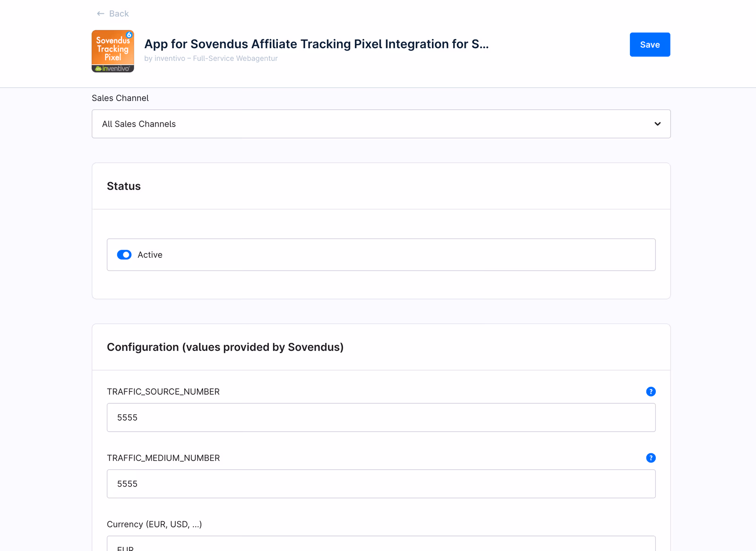Screen dimensions: 756x551
Task: Click the Configuration (values provided by Sovendus) heading
Action: [x=225, y=347]
